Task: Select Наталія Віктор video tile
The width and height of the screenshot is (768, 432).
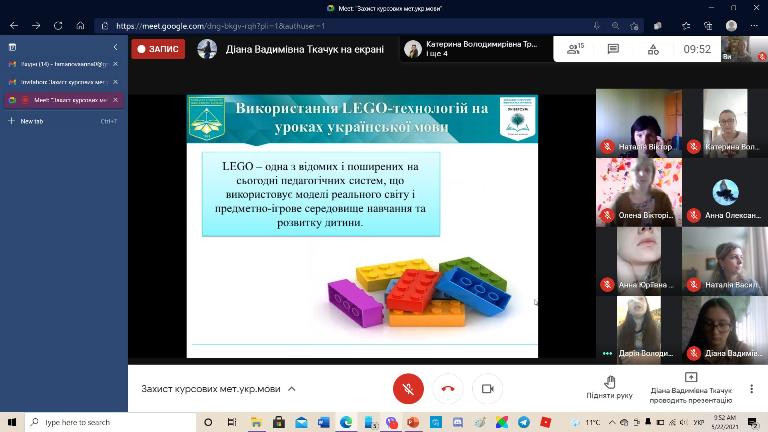Action: (639, 123)
